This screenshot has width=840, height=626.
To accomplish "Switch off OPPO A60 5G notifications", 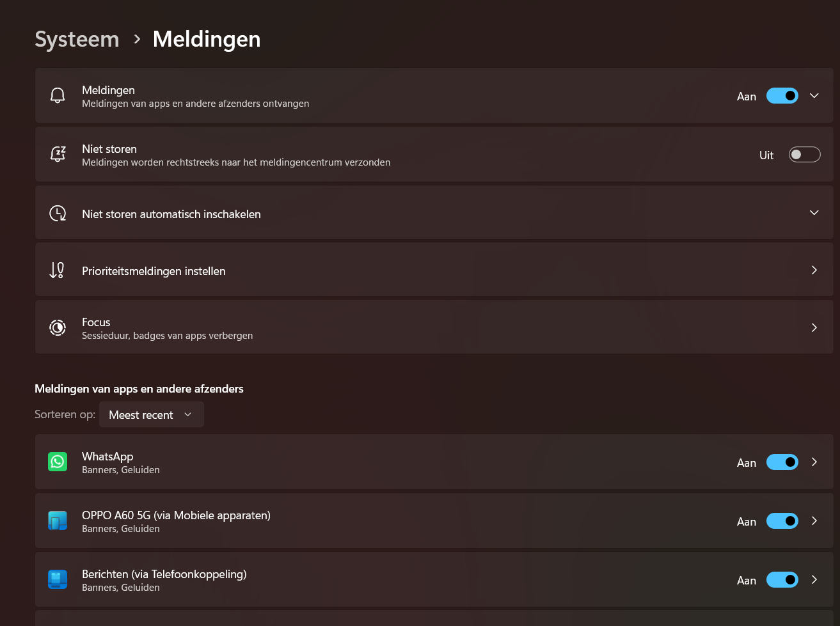I will pyautogui.click(x=782, y=521).
